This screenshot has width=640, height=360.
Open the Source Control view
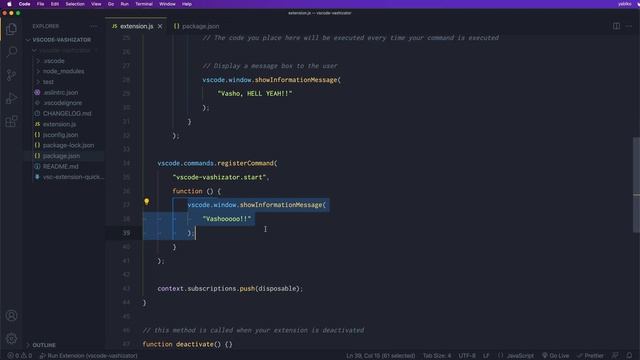click(x=11, y=75)
